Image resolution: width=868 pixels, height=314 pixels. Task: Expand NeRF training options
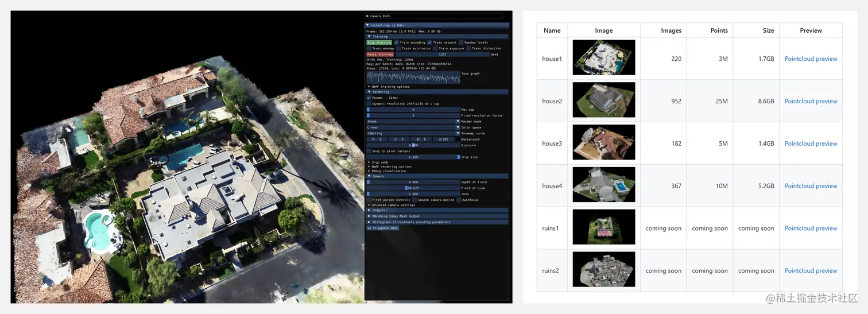click(390, 87)
